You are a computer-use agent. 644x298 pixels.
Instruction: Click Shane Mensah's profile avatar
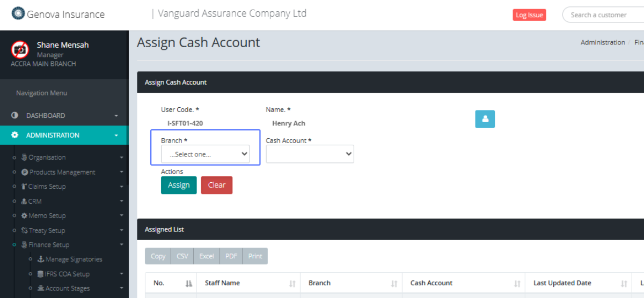click(20, 49)
